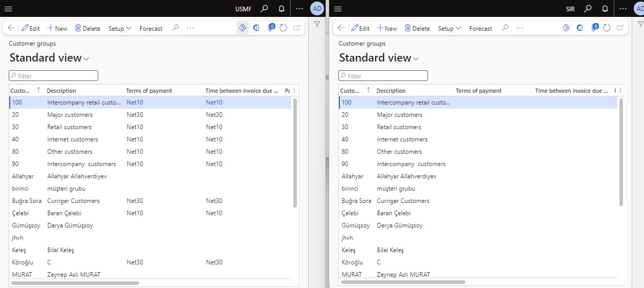Click Power Apps diamond icon in USMF
644x288 pixels.
[243, 28]
